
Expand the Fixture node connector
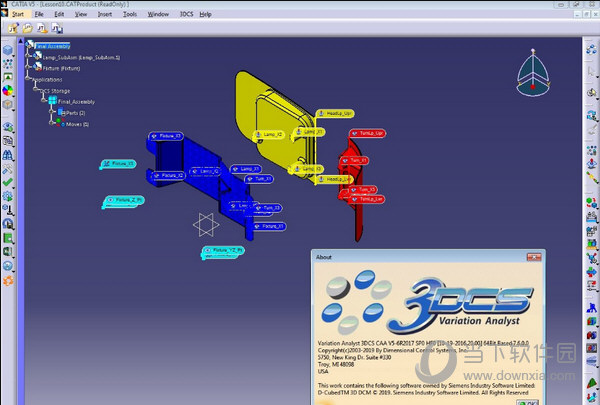tap(28, 67)
